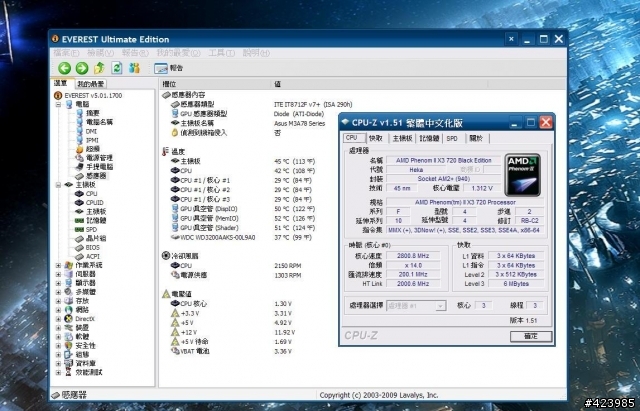Click the WDC WD3200AAKS-00L9A0 temperature row
Viewport: 640px width, 411px height.
[242, 237]
